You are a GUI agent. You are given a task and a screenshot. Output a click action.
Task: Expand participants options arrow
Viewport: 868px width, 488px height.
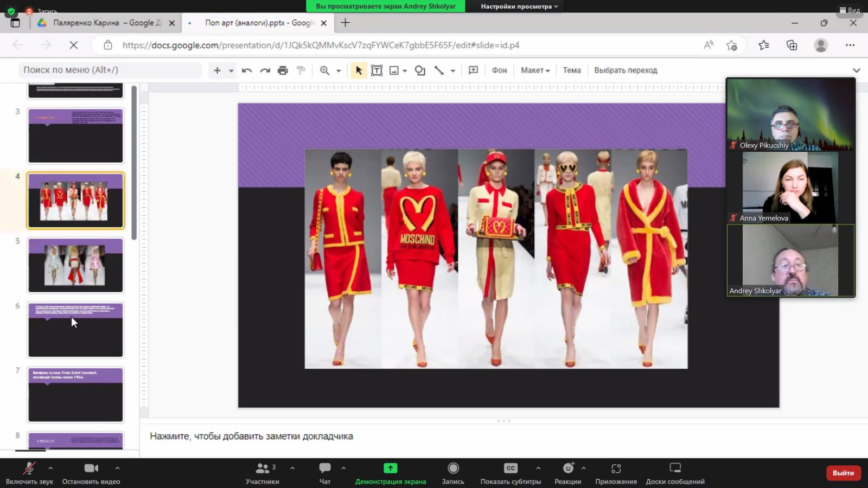(x=292, y=468)
